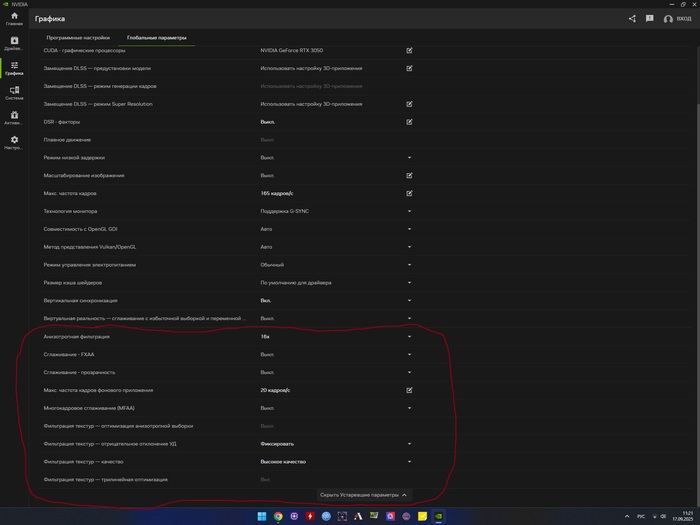Viewport: 700px width, 525px height.
Task: Open the Главная home sidebar item
Action: pyautogui.click(x=14, y=19)
